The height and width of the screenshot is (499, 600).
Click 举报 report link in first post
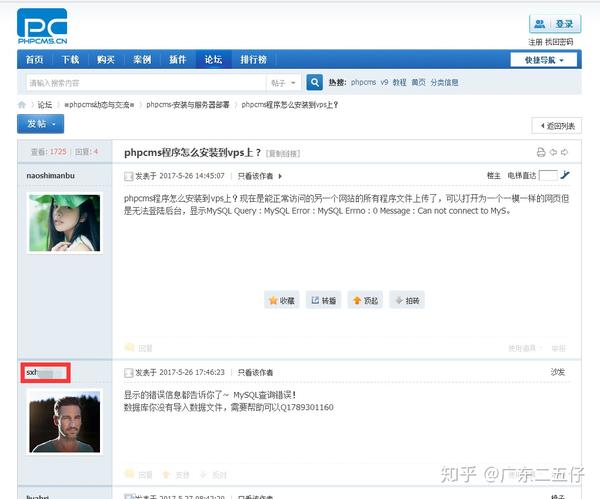click(559, 348)
